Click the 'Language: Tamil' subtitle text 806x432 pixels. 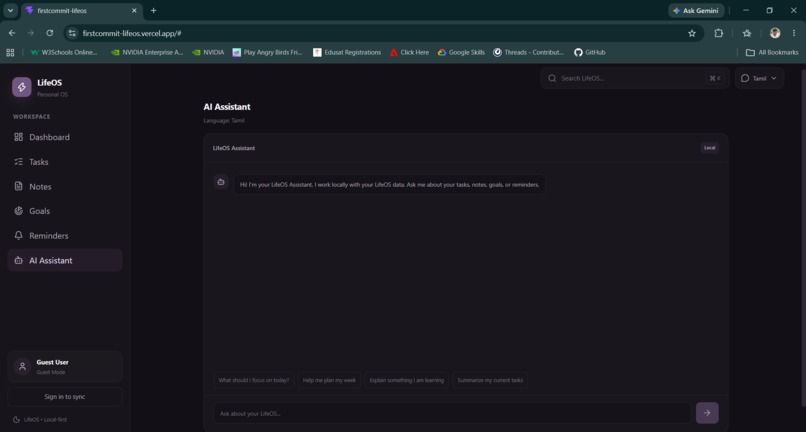click(224, 120)
